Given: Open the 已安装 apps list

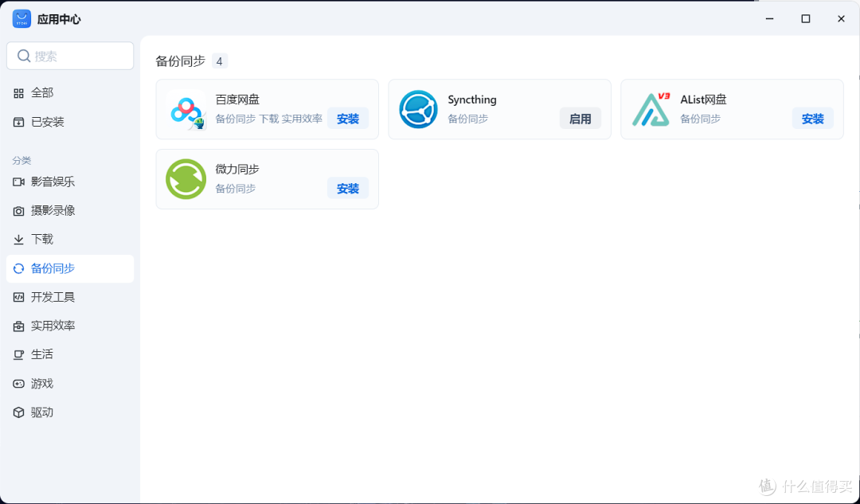Looking at the screenshot, I should tap(70, 122).
